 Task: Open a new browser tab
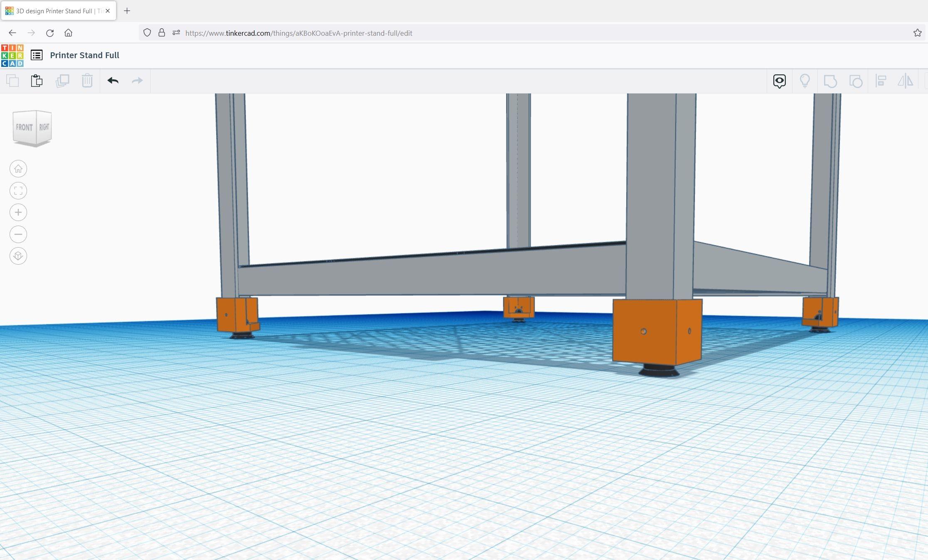tap(127, 11)
